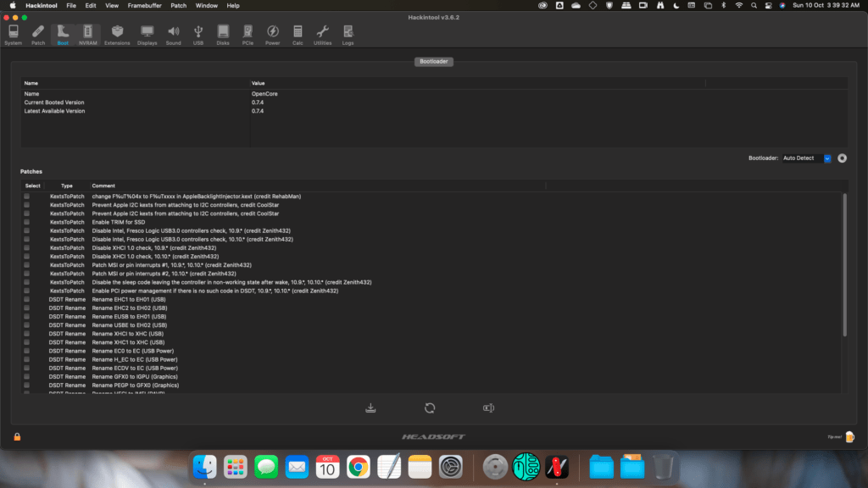
Task: Open the Edit menu
Action: 90,6
